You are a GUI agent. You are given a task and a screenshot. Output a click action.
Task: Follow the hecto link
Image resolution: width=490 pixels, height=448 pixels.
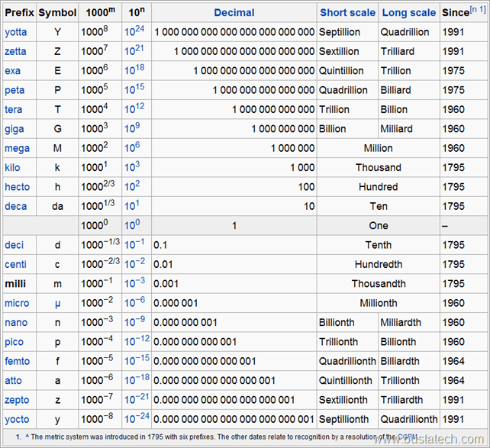click(x=18, y=187)
